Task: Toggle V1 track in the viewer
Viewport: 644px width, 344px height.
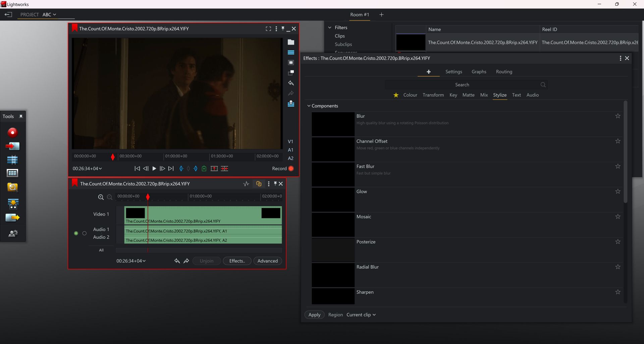Action: (x=290, y=141)
